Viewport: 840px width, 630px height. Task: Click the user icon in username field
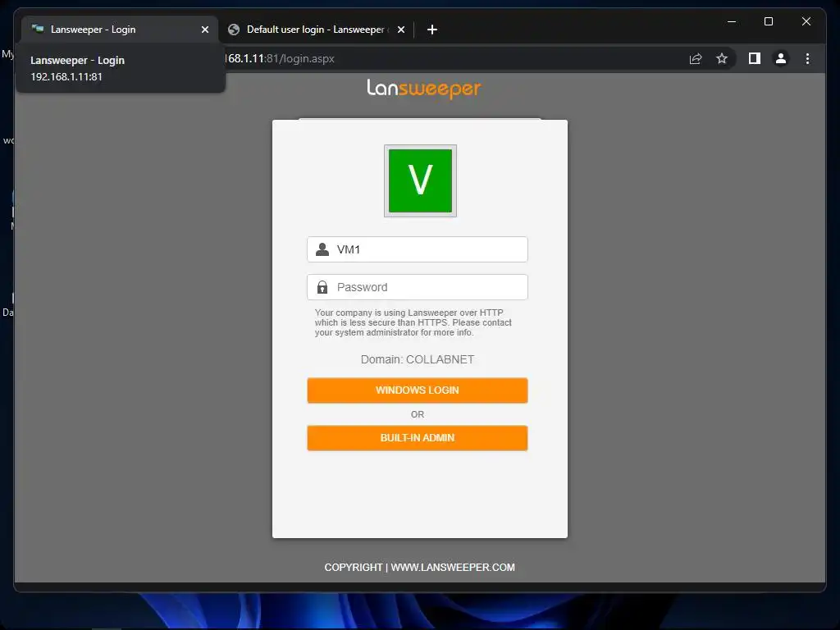click(x=322, y=249)
